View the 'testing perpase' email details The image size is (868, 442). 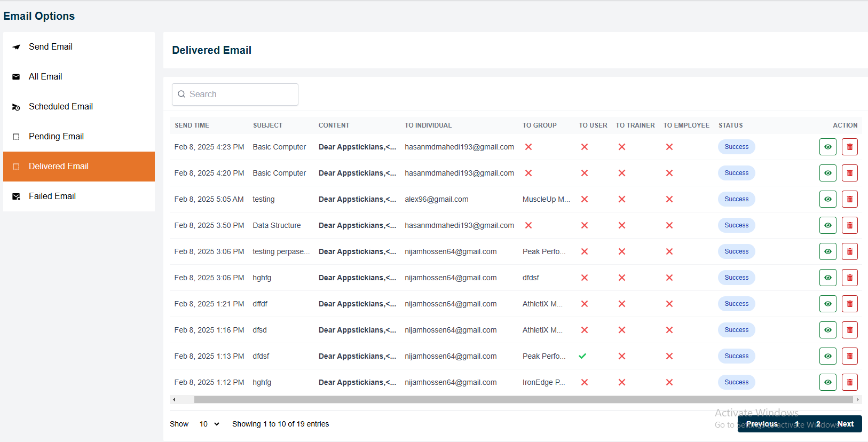827,251
